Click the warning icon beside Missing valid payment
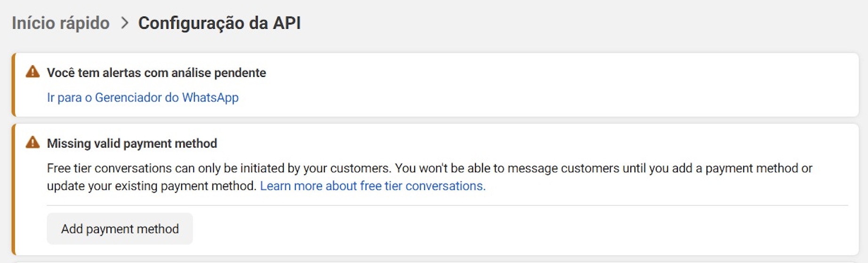 pos(32,142)
